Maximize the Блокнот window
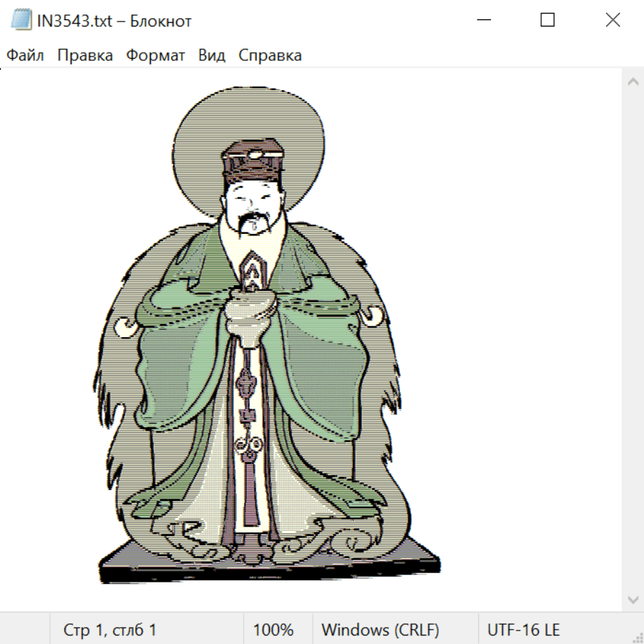This screenshot has width=644, height=644. pyautogui.click(x=547, y=20)
